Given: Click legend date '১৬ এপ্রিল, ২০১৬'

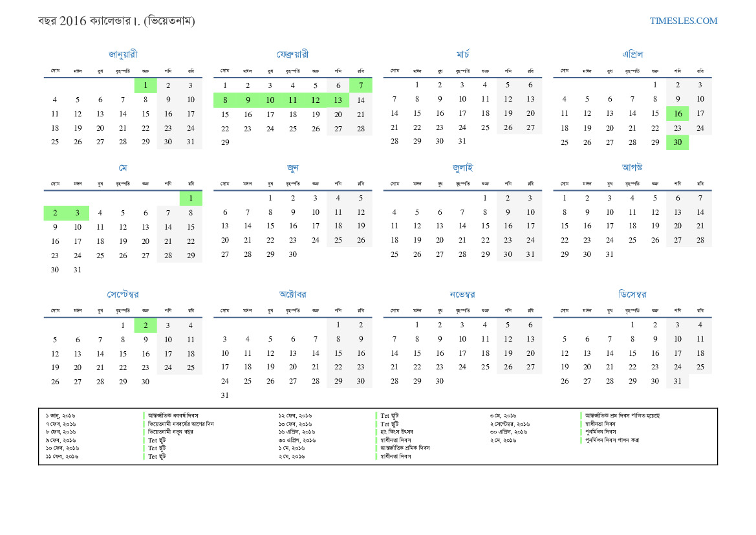Looking at the screenshot, I should (x=297, y=431).
